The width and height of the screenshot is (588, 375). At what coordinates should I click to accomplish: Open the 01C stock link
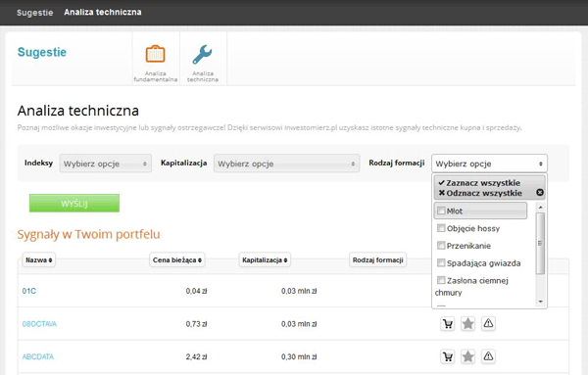tap(29, 291)
